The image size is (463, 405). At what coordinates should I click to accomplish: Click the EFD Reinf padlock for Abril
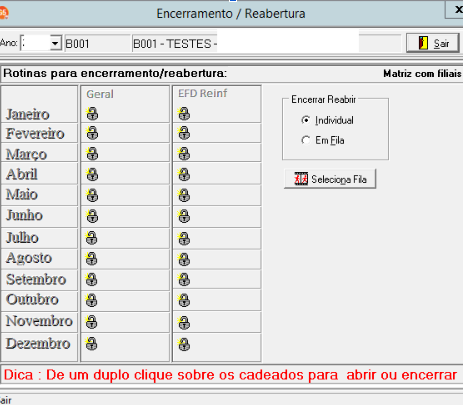pos(184,174)
